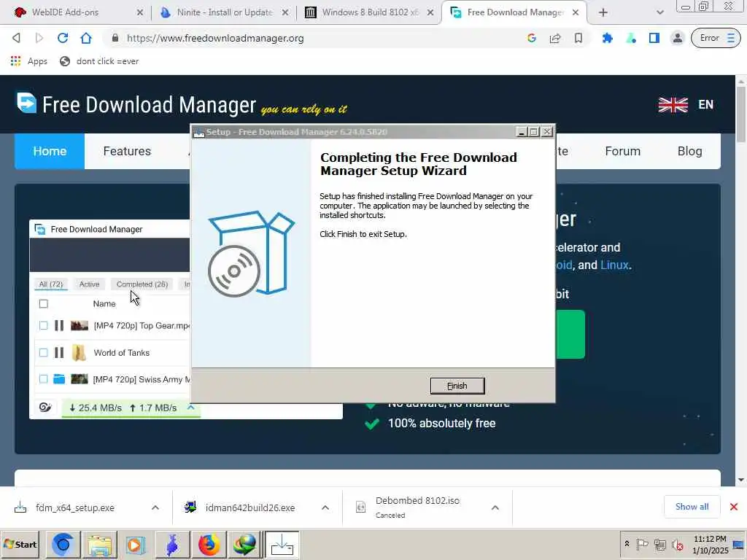Open the Apps grid shortcut
The image size is (747, 560).
pyautogui.click(x=29, y=61)
